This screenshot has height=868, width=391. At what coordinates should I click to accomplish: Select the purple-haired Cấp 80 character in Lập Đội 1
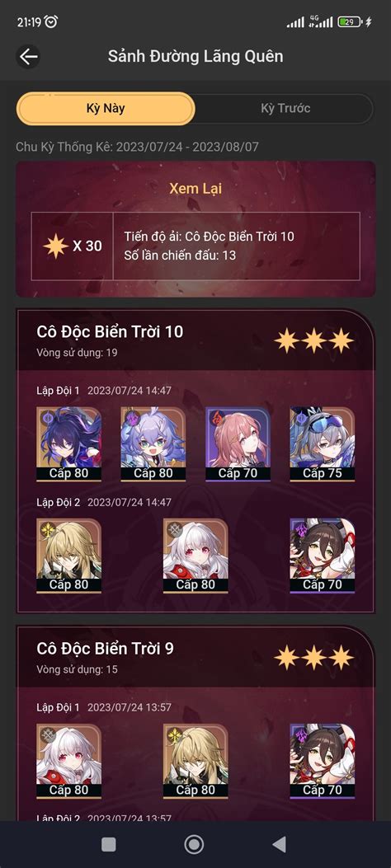point(68,444)
